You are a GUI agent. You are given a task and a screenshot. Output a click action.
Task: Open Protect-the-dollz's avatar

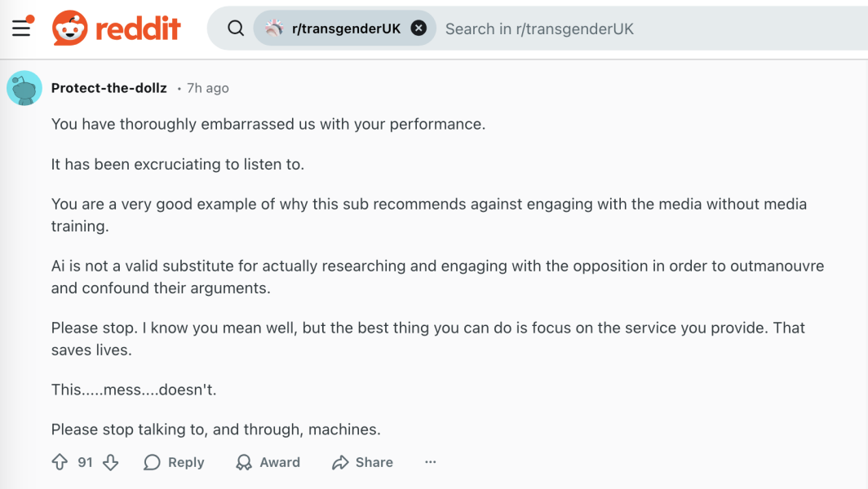24,88
